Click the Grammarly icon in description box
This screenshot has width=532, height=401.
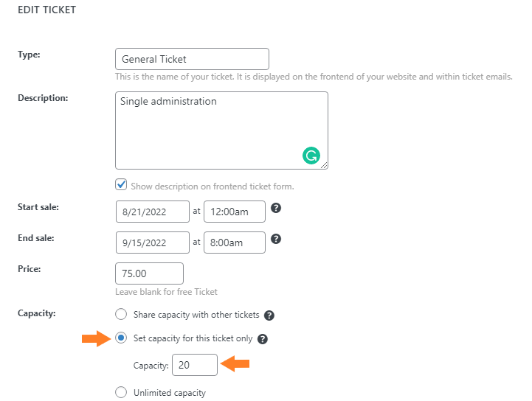tap(311, 156)
